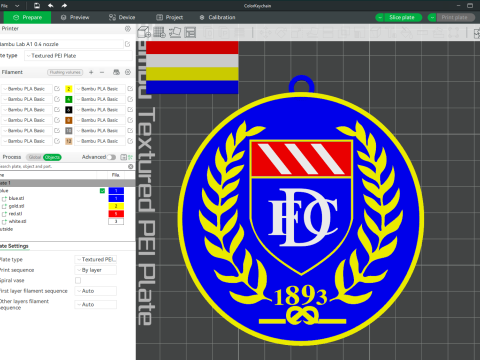
Task: Click brown filament 8 color swatch
Action: click(69, 120)
